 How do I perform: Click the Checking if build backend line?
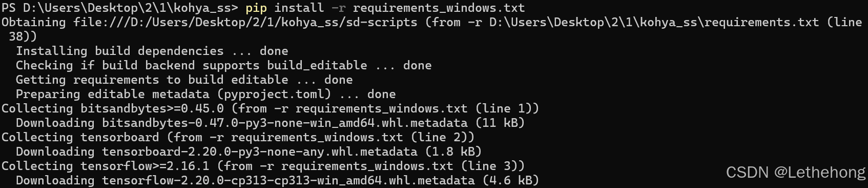[223, 66]
